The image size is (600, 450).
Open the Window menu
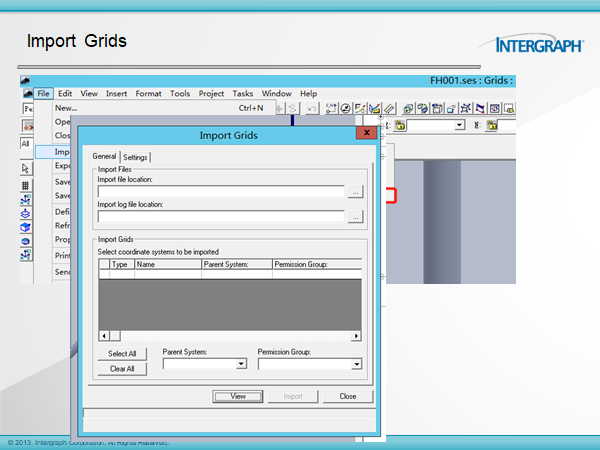tap(276, 94)
